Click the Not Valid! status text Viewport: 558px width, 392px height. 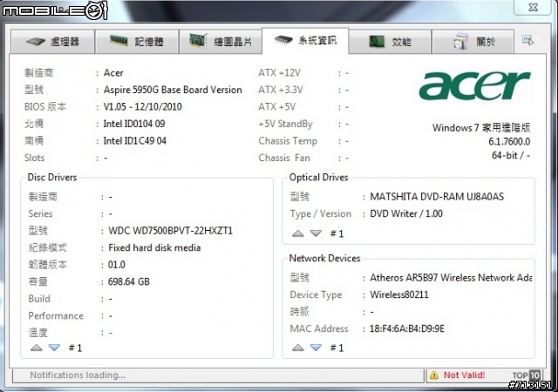point(464,375)
